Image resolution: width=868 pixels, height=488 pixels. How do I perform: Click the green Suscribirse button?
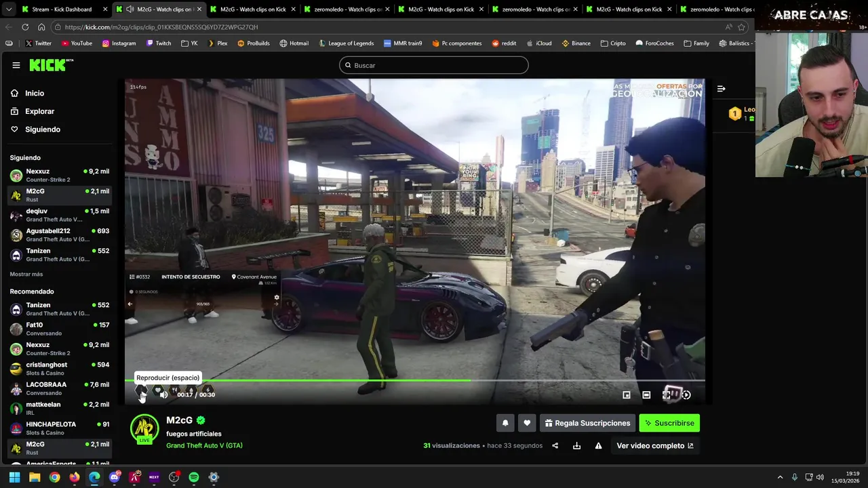pos(669,423)
